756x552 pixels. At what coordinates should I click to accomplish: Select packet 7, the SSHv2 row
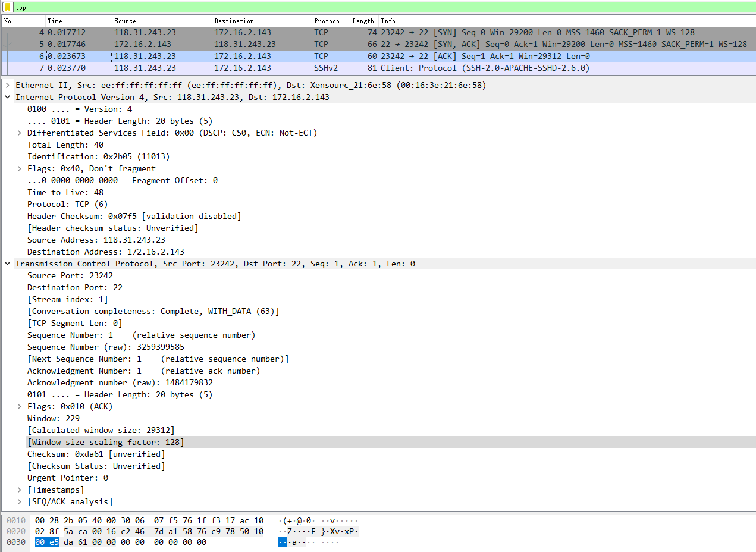pos(378,68)
